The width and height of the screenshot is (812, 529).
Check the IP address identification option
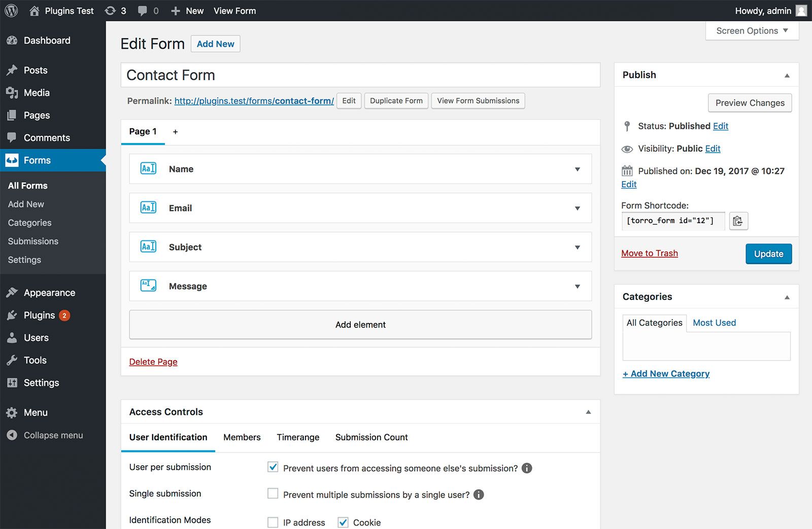click(x=273, y=522)
